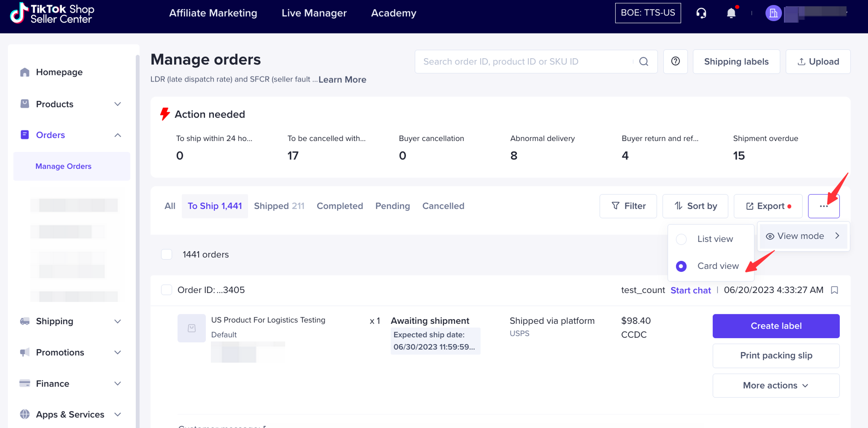Select the List view radio option
This screenshot has height=428, width=868.
pyautogui.click(x=681, y=239)
